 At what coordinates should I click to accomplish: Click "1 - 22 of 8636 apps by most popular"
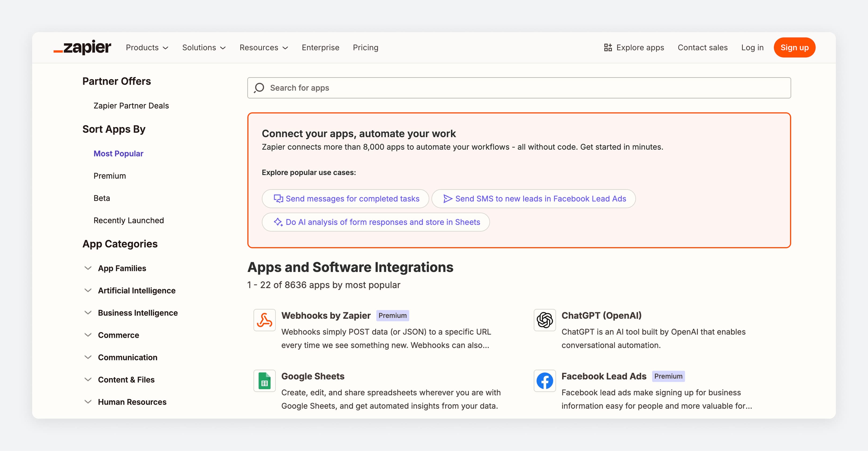tap(323, 285)
